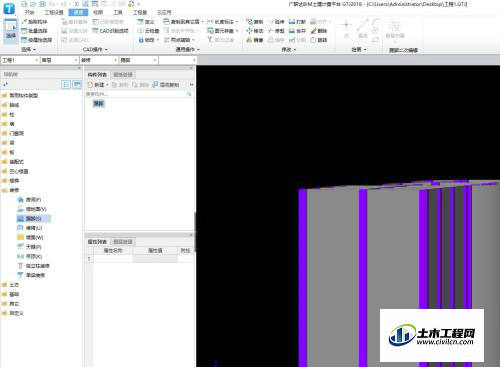
Task: Open the 云应用 ribbon tab
Action: pos(164,12)
